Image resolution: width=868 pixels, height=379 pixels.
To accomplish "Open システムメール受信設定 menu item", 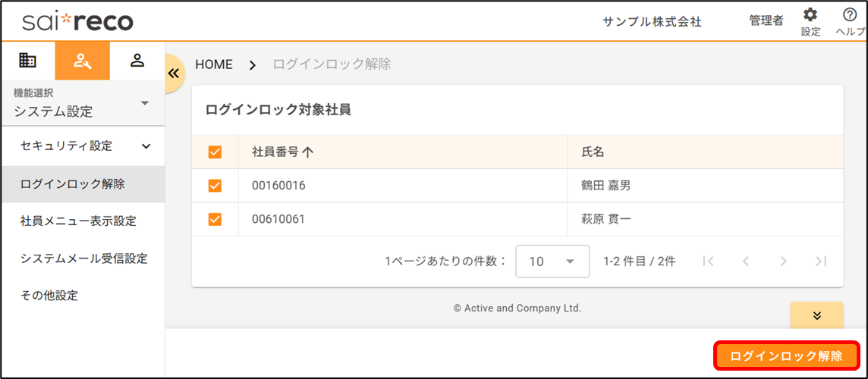I will tap(83, 258).
